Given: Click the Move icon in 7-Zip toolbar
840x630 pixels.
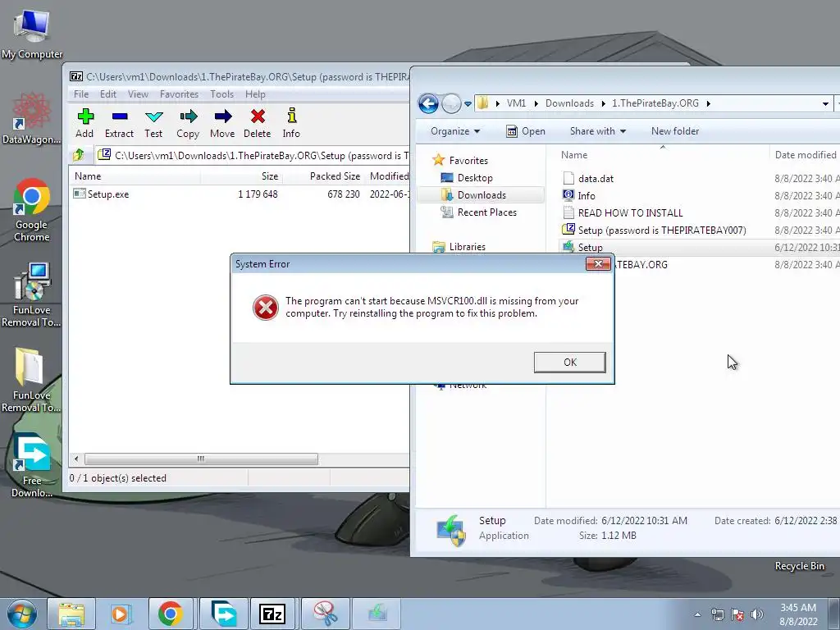Looking at the screenshot, I should click(x=222, y=123).
